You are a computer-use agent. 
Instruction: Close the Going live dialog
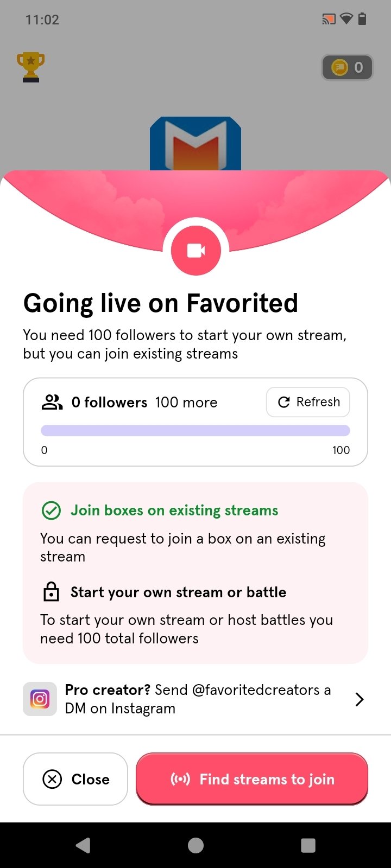coord(75,779)
